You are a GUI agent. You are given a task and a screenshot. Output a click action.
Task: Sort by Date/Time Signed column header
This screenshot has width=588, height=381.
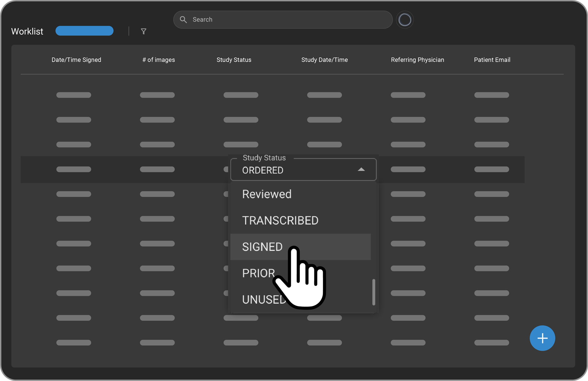76,60
